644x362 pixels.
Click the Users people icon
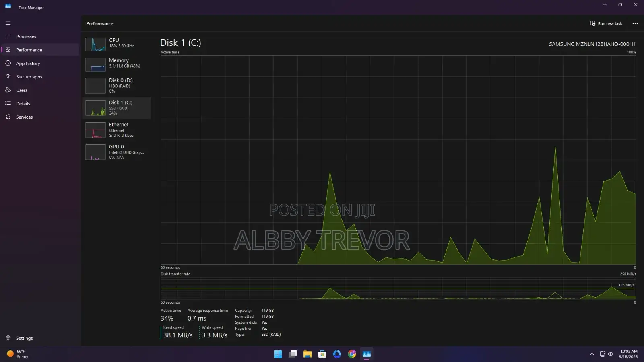point(8,90)
